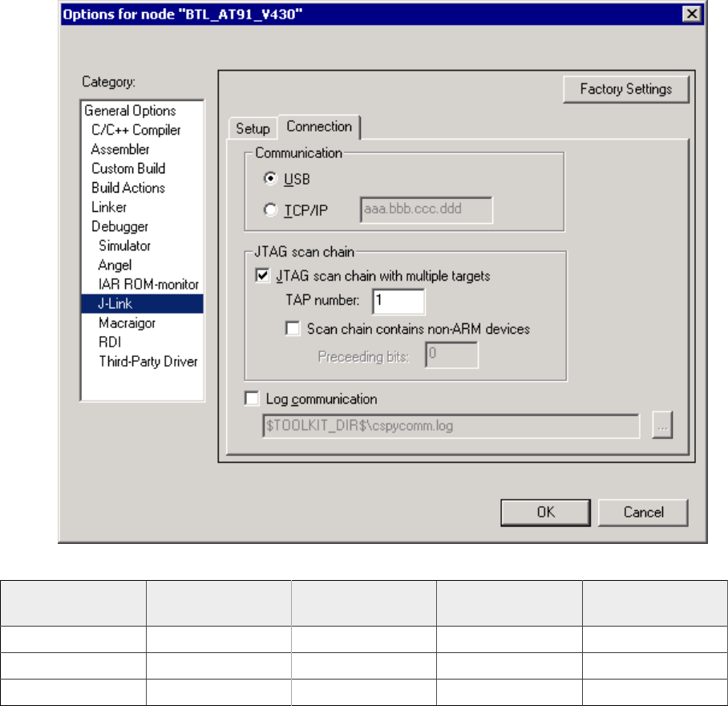The width and height of the screenshot is (728, 706).
Task: Enable the Log communication checkbox
Action: tap(252, 399)
